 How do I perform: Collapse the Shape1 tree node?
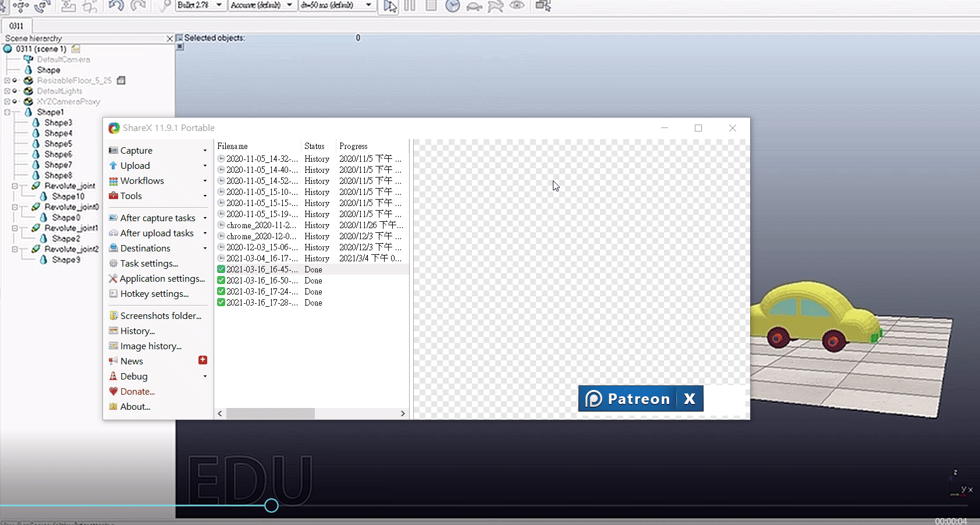7,112
